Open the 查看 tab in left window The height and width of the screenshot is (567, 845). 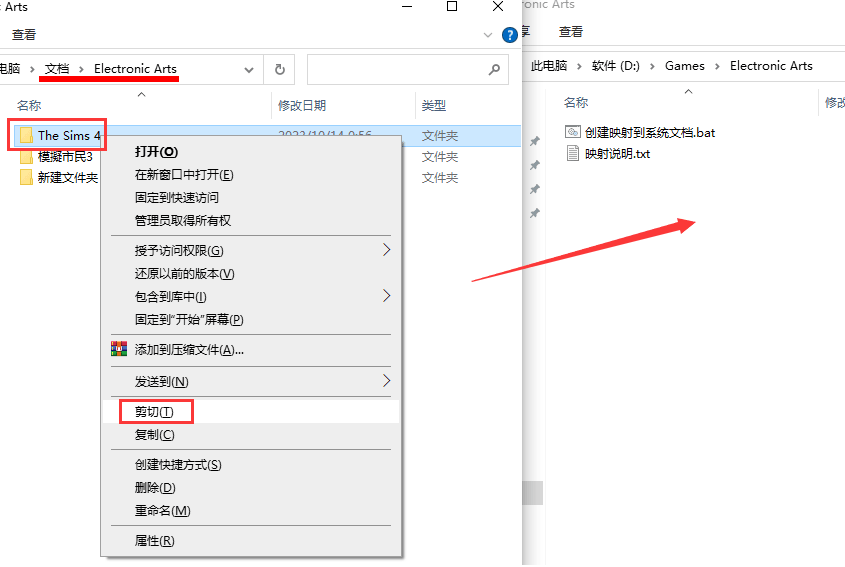tap(24, 34)
